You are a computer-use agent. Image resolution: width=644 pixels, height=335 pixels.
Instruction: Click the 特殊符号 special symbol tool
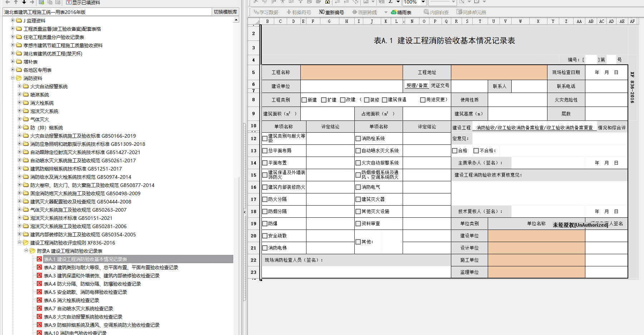coord(299,12)
